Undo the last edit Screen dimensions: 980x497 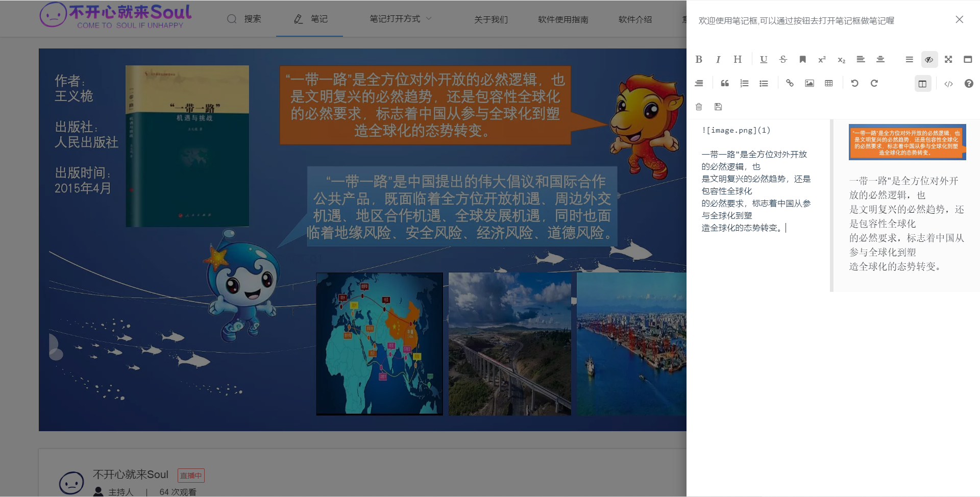pos(854,83)
